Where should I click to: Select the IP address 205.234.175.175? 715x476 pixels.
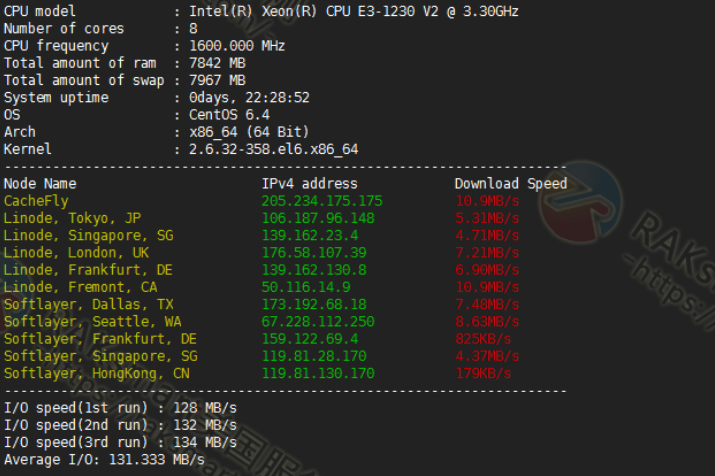click(x=322, y=201)
